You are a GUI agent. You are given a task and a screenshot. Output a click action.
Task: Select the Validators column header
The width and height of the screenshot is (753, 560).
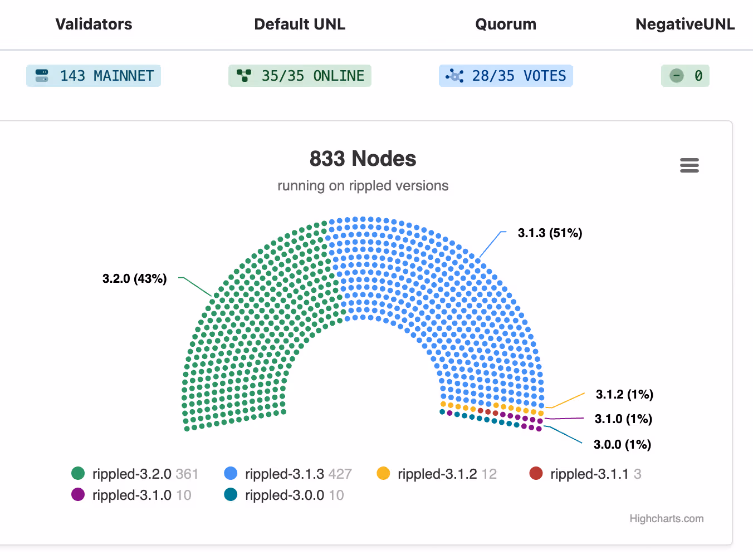tap(94, 24)
